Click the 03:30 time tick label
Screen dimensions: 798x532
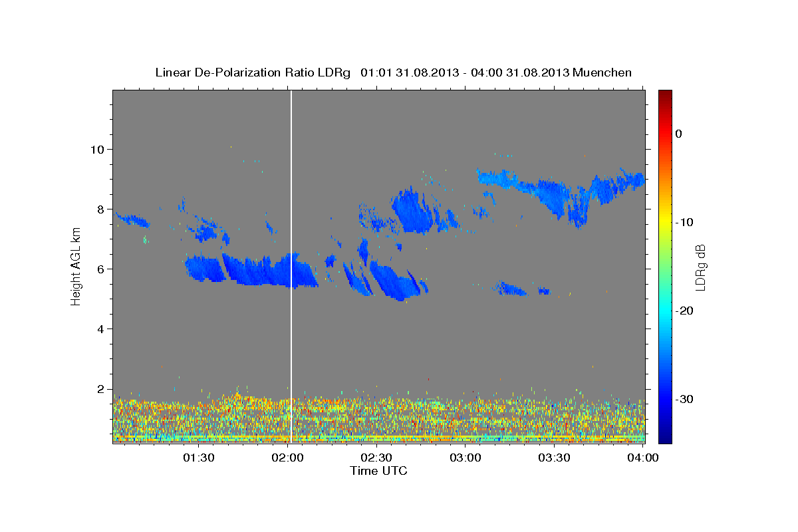(x=555, y=458)
